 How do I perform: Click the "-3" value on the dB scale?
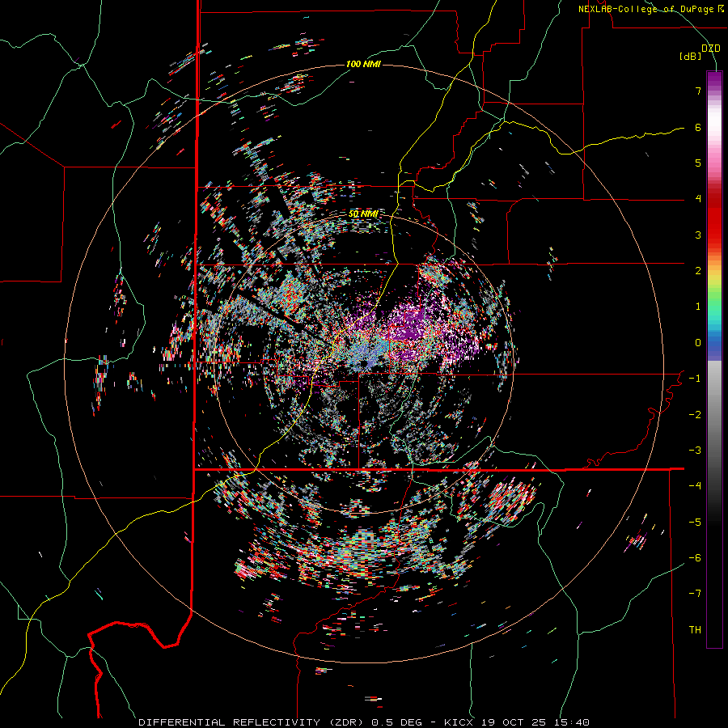[695, 451]
